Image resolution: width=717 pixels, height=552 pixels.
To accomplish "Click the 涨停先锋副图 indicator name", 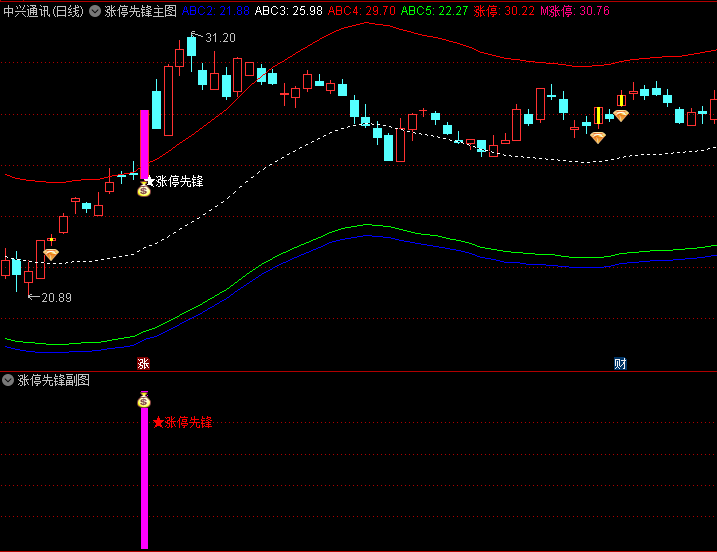I will [54, 380].
